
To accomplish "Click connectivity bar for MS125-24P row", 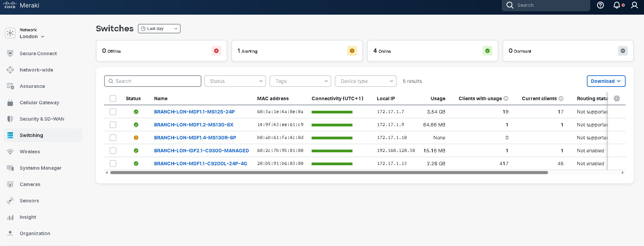I will coord(332,112).
